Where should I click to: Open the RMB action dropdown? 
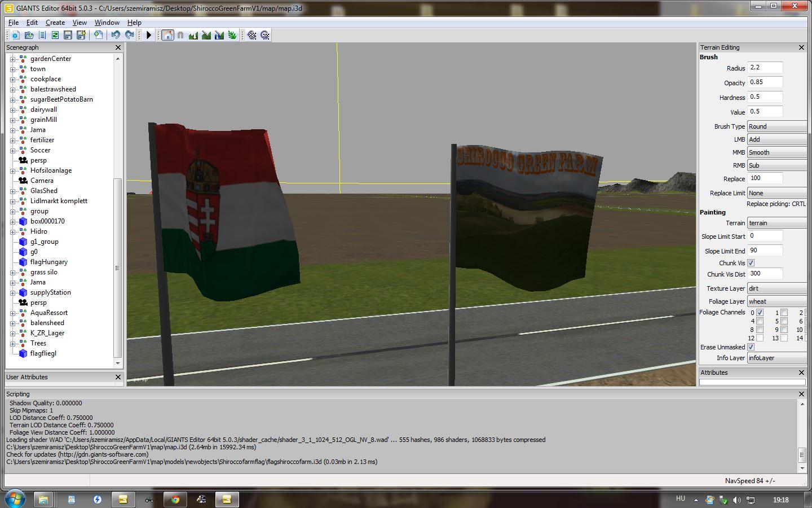click(777, 165)
